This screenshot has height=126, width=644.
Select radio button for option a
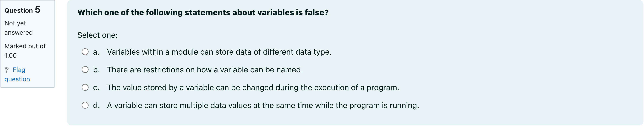point(85,52)
